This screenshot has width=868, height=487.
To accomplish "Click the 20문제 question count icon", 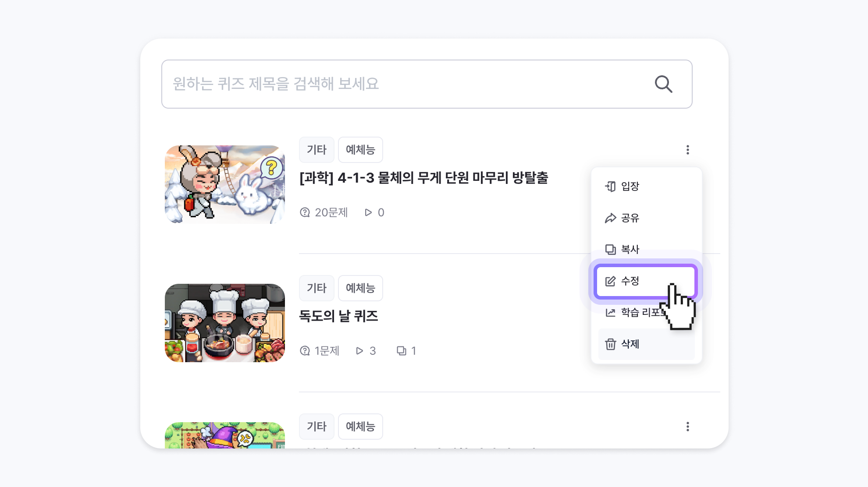I will tap(305, 213).
